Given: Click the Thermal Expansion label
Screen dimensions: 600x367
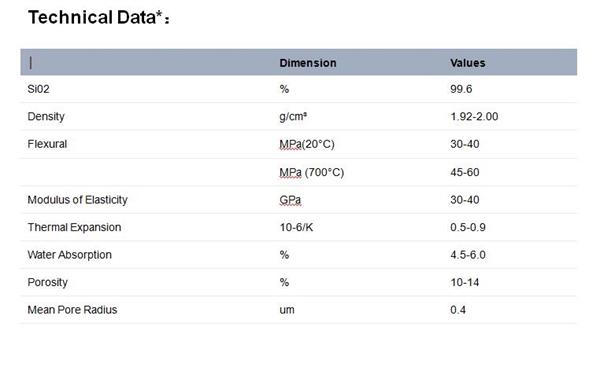Looking at the screenshot, I should 74,227.
